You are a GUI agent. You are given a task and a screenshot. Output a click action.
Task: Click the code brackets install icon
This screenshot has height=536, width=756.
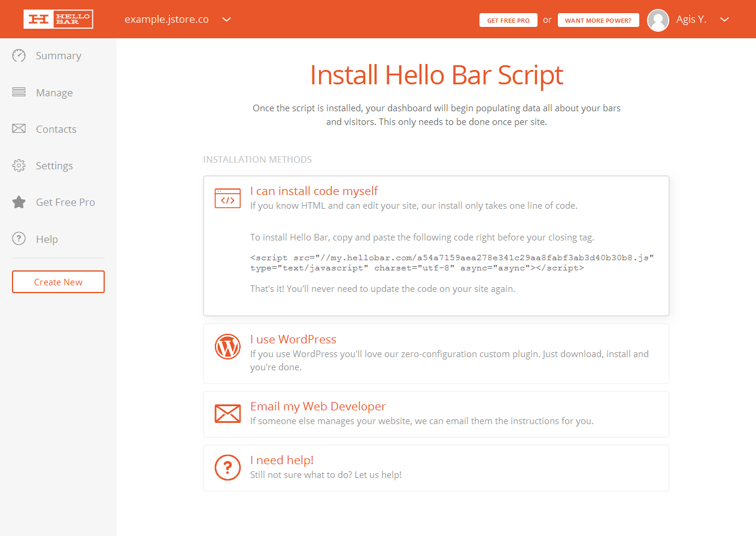pos(227,198)
